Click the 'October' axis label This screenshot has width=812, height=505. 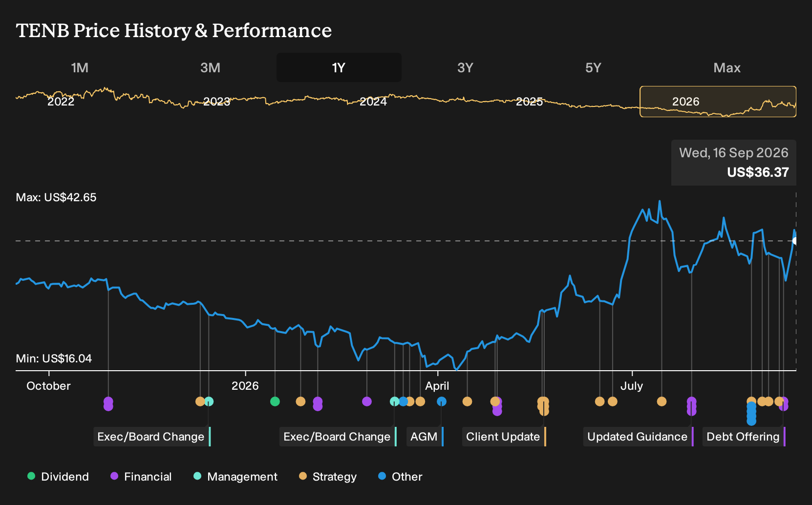[48, 386]
